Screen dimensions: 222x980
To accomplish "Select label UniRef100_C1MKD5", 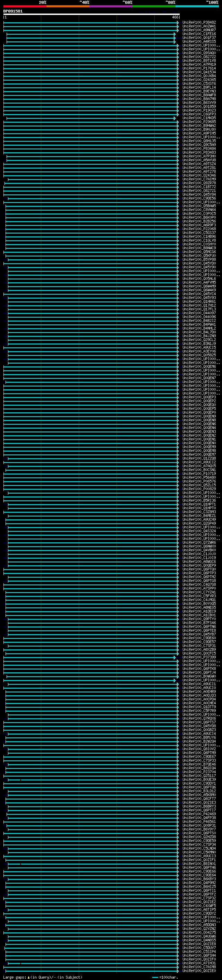I will (199, 118).
